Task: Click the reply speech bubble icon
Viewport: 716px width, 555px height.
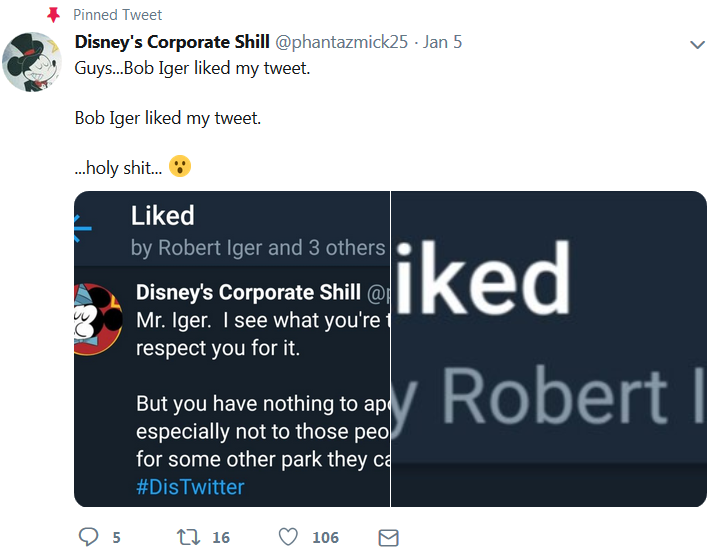Action: [x=88, y=538]
